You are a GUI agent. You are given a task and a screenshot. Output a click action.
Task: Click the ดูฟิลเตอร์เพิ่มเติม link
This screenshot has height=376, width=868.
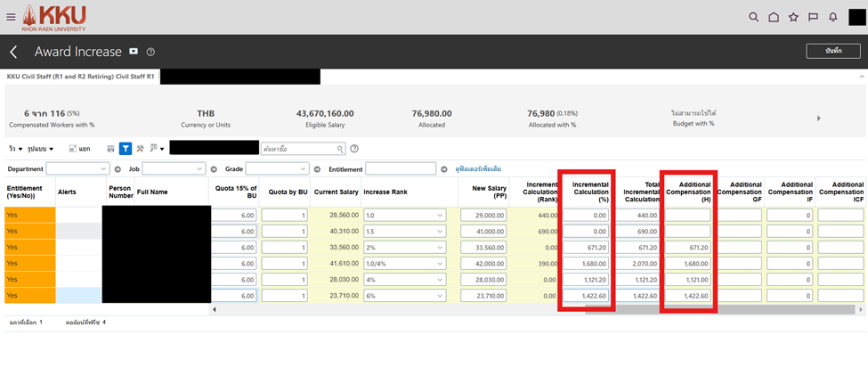point(478,168)
